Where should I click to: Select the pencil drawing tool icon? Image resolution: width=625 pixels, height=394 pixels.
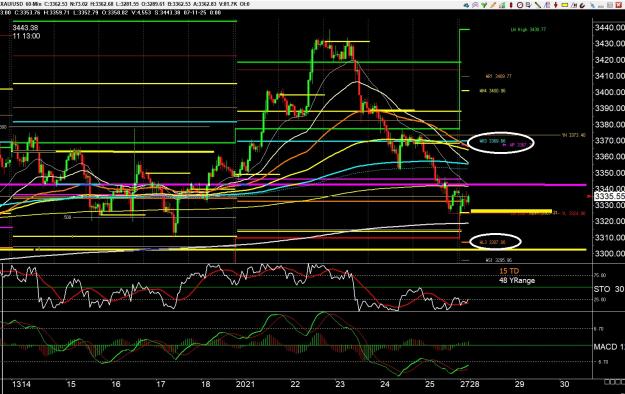click(x=493, y=5)
